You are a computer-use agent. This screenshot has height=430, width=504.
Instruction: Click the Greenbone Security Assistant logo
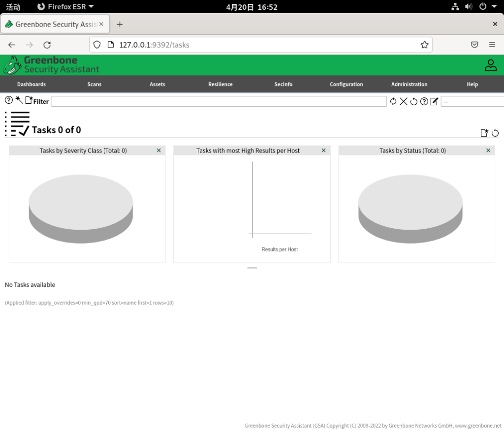coord(51,65)
